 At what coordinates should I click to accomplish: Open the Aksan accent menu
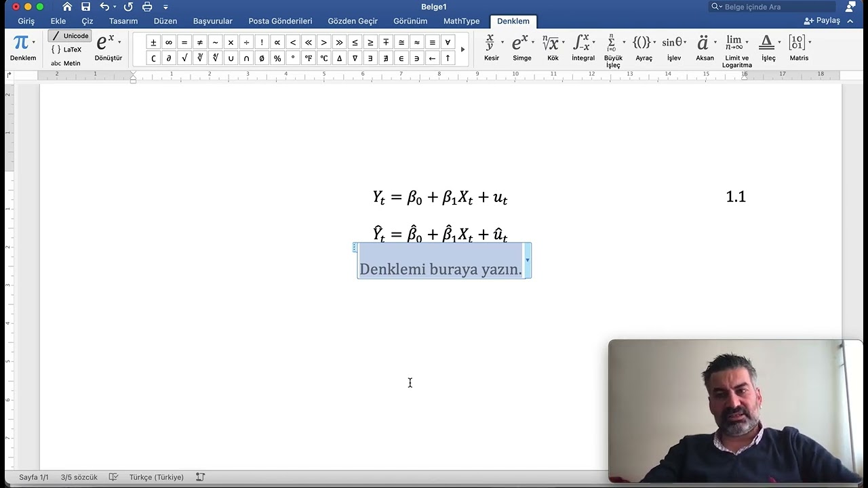pos(705,47)
